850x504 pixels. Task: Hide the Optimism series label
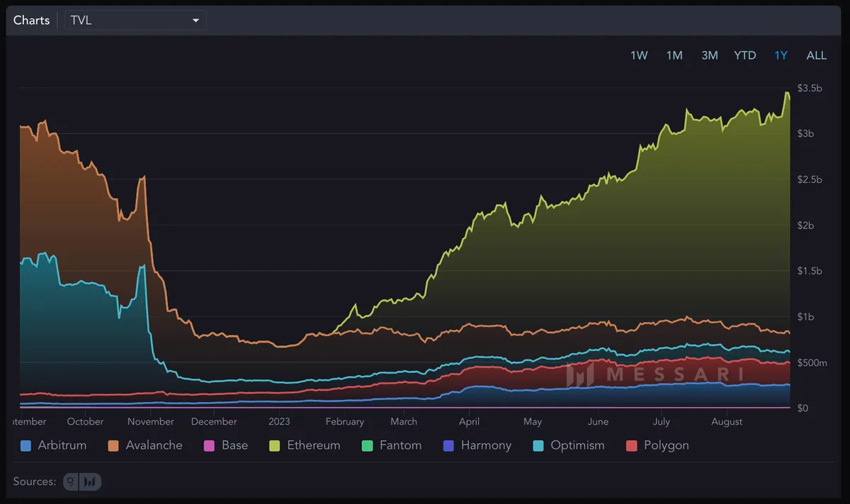[x=577, y=445]
